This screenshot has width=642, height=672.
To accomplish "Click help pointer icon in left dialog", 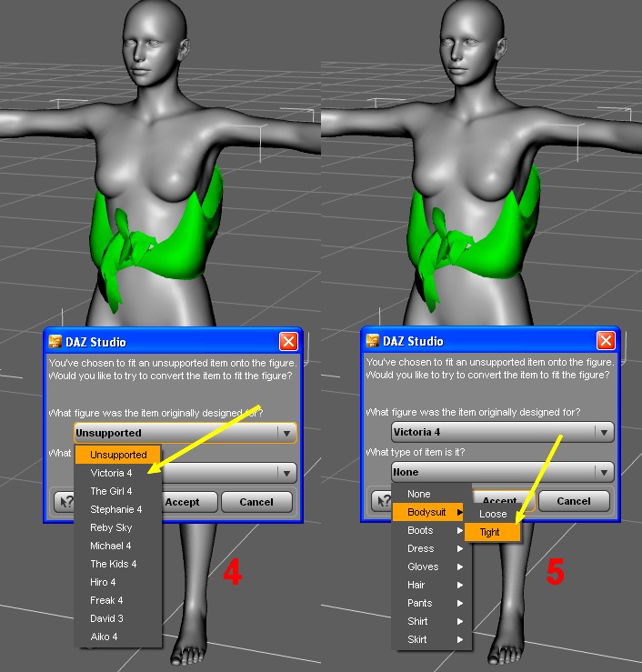I will (65, 502).
